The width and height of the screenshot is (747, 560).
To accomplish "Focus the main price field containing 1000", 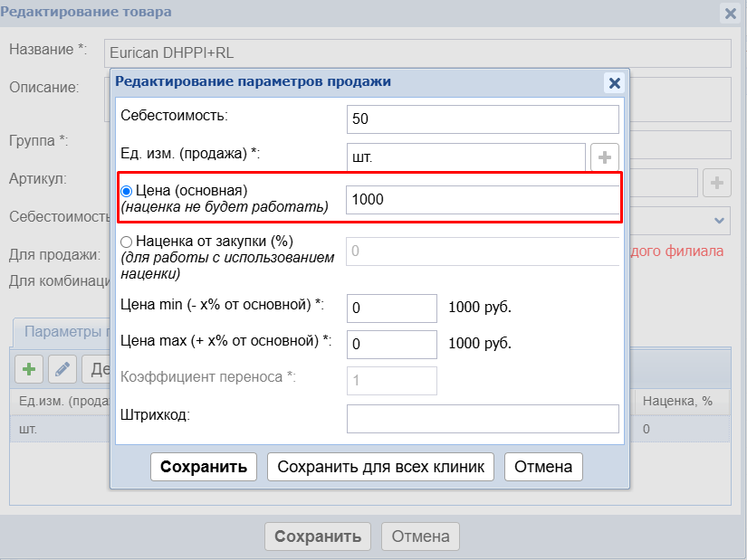I will [x=483, y=200].
